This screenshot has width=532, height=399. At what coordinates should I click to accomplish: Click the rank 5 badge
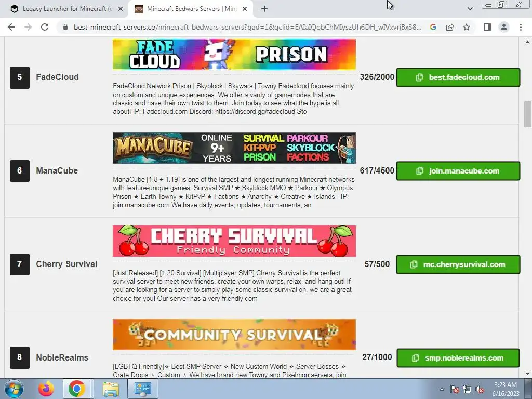pos(20,77)
